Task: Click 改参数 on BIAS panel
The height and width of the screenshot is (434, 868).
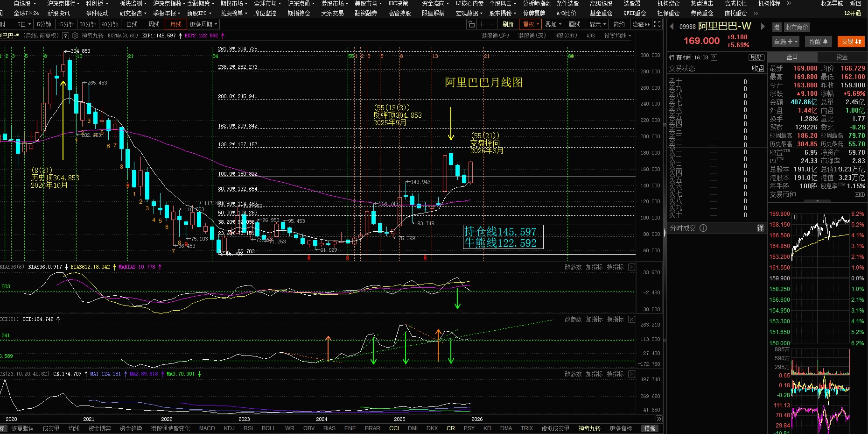Action: (x=573, y=267)
